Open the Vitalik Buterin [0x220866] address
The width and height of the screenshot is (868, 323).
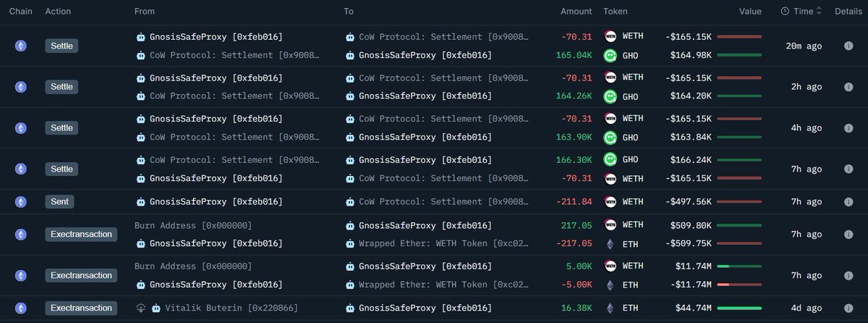pyautogui.click(x=231, y=308)
